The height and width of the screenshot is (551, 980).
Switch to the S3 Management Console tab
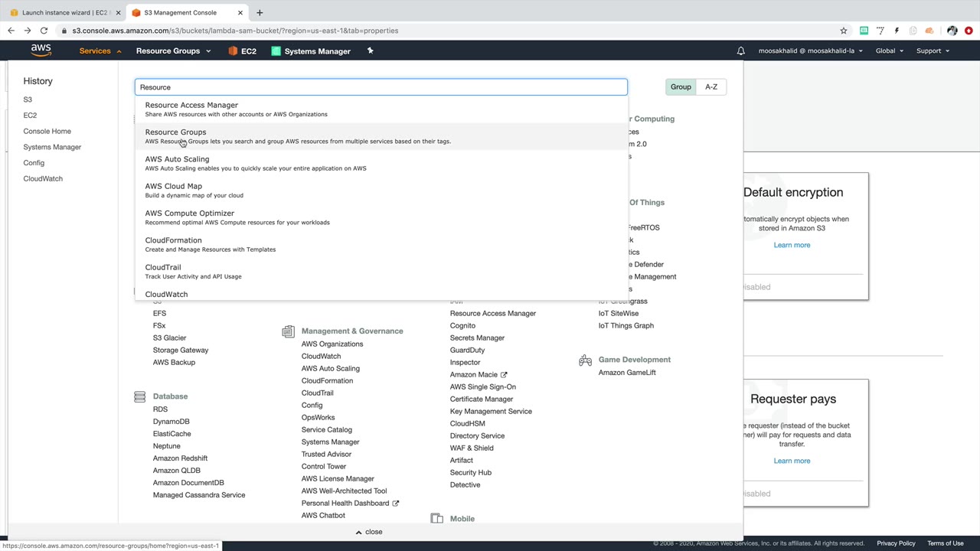(x=188, y=12)
